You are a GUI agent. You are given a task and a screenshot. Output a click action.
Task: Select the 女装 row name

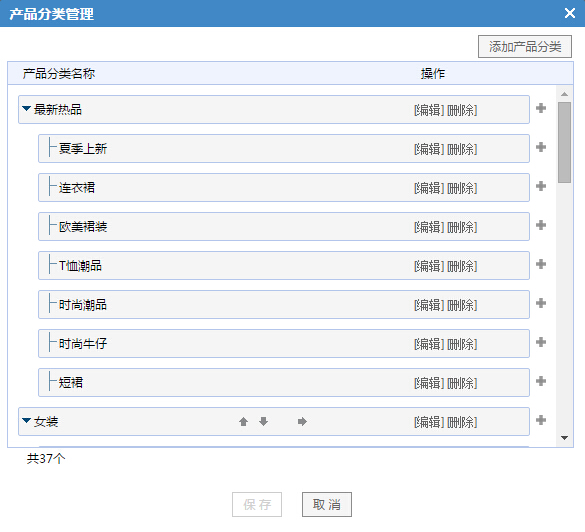46,422
